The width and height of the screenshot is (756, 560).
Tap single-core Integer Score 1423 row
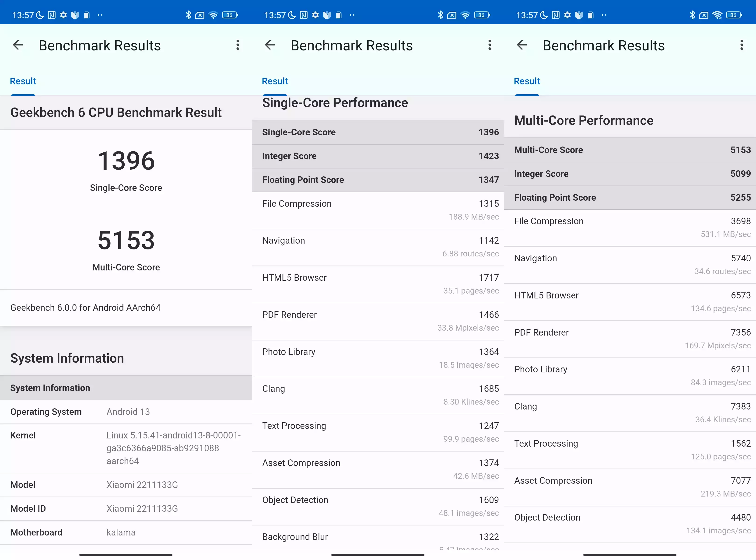[x=378, y=156]
